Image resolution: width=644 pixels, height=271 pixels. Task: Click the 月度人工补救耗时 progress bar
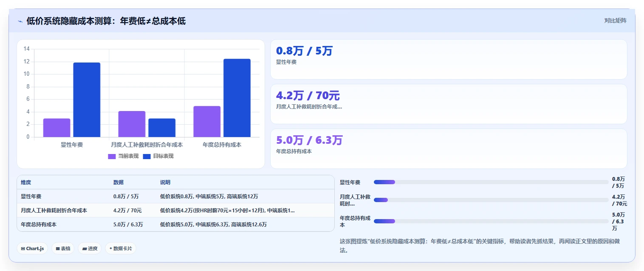491,200
